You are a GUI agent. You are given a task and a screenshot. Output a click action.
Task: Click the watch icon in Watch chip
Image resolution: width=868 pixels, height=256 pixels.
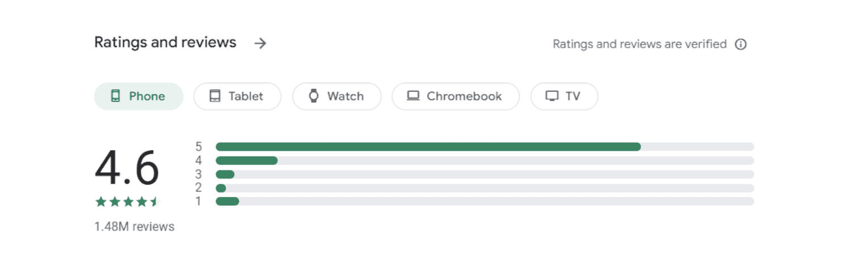pos(314,96)
